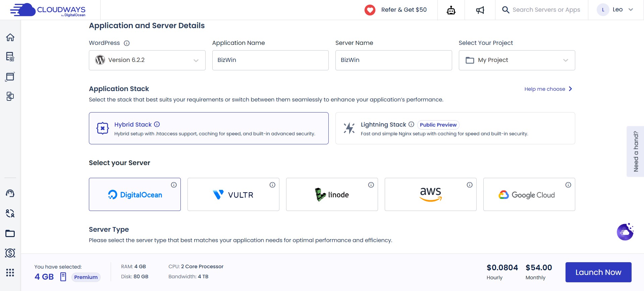The height and width of the screenshot is (291, 644).
Task: Click the red heart referral icon
Action: (370, 10)
